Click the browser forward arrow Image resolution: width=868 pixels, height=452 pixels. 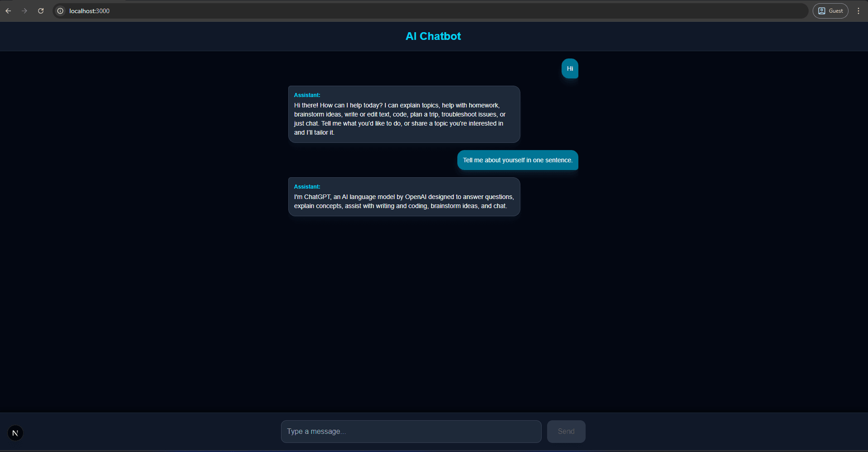(24, 11)
